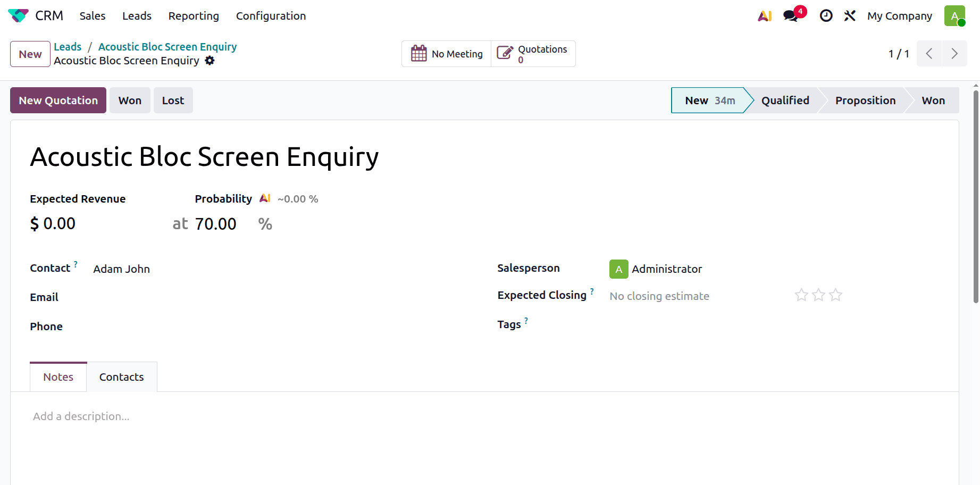Move lead to Won stage in statusbar

[933, 101]
